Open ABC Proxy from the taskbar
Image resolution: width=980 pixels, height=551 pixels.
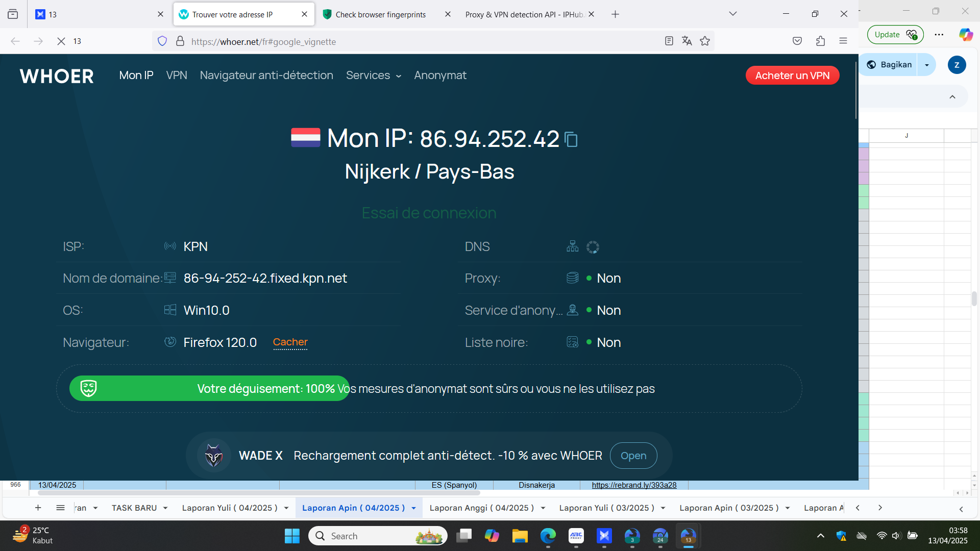click(576, 536)
